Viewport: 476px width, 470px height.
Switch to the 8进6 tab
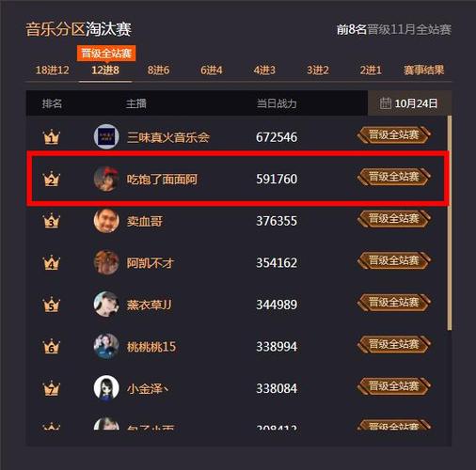(158, 70)
